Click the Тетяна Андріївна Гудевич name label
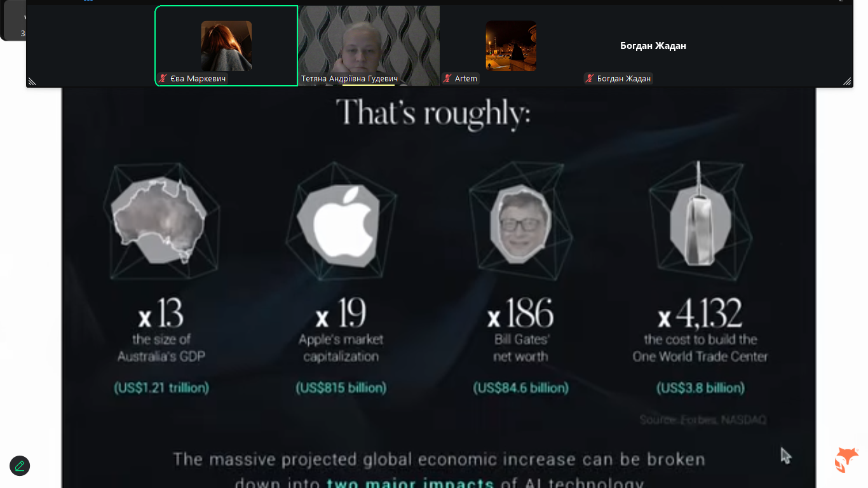Image resolution: width=868 pixels, height=488 pixels. [x=348, y=79]
